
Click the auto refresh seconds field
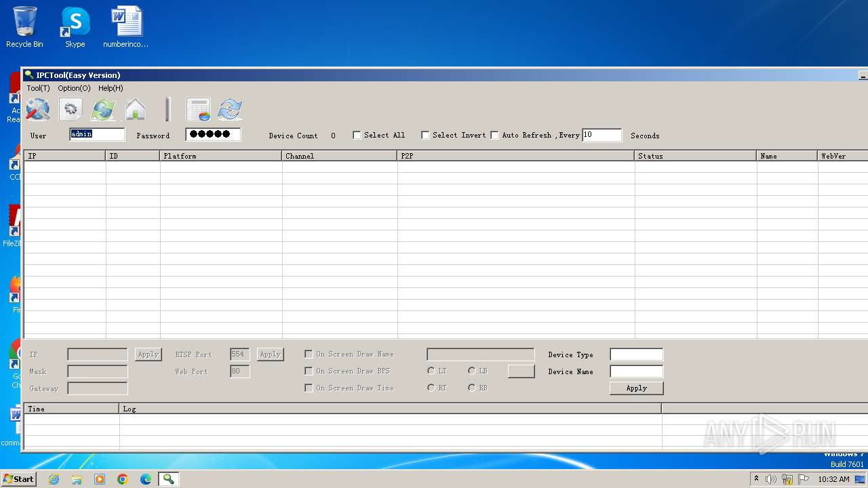coord(601,135)
